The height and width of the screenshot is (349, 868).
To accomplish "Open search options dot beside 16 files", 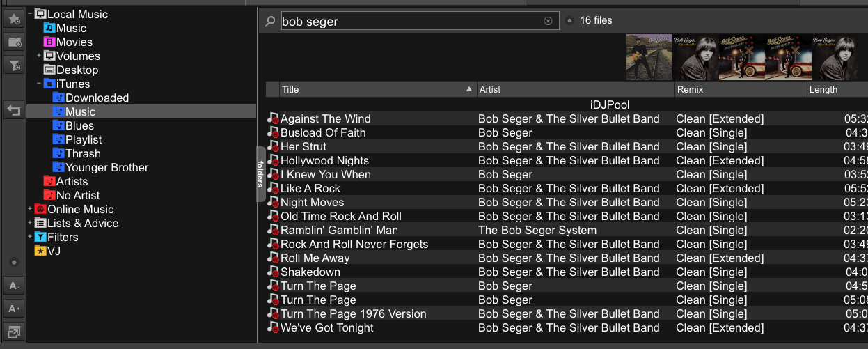I will pos(569,21).
